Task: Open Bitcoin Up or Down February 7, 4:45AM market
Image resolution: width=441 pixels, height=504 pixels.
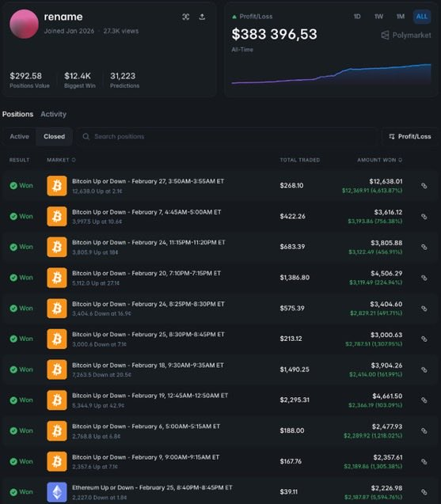Action: coord(146,212)
